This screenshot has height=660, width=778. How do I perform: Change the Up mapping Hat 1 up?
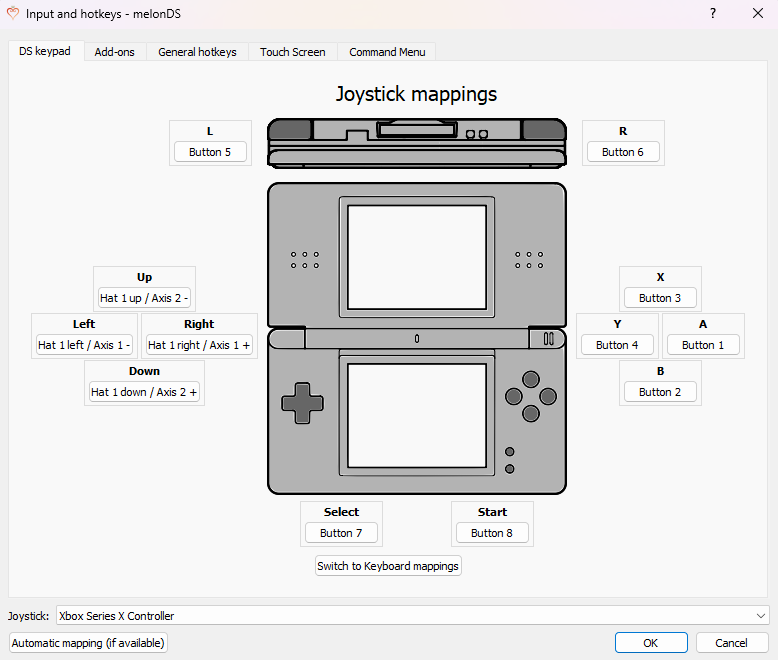(x=144, y=298)
